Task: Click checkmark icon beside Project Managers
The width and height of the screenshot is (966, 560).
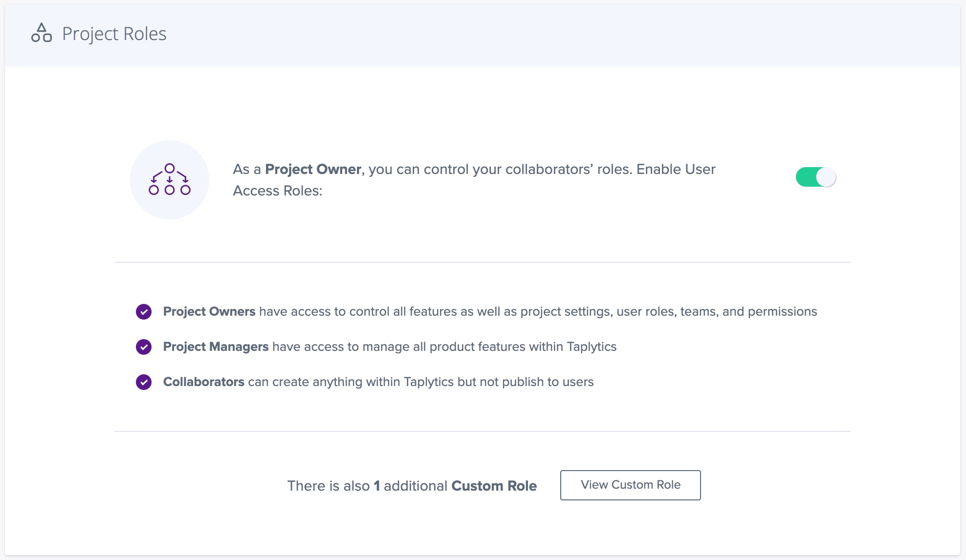Action: [x=144, y=347]
